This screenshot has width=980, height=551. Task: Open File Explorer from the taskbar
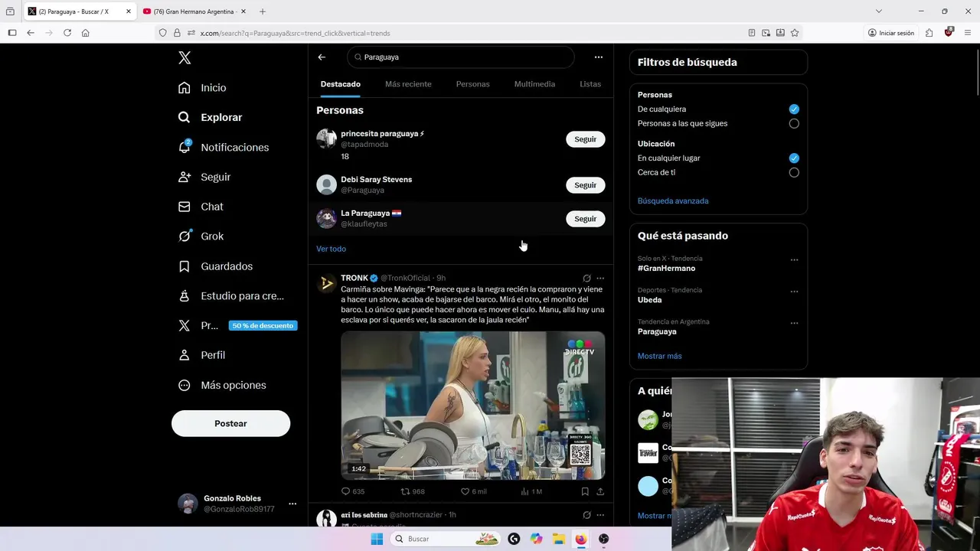(x=559, y=539)
